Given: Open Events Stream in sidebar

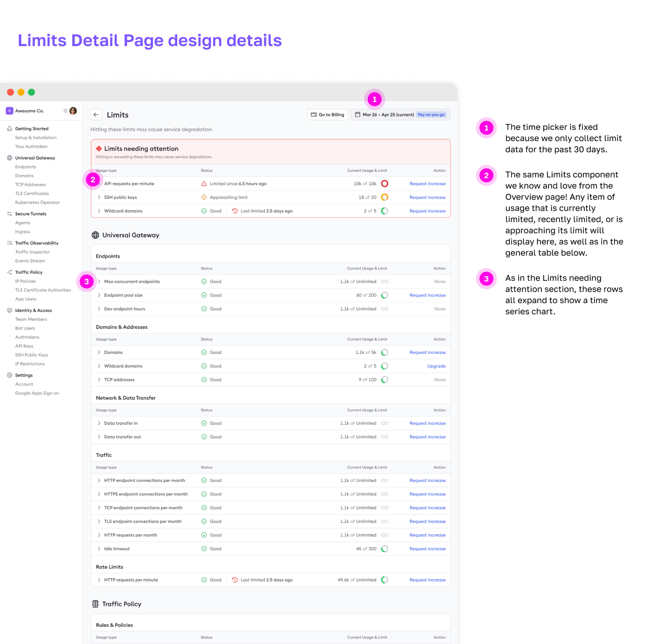Looking at the screenshot, I should [30, 261].
